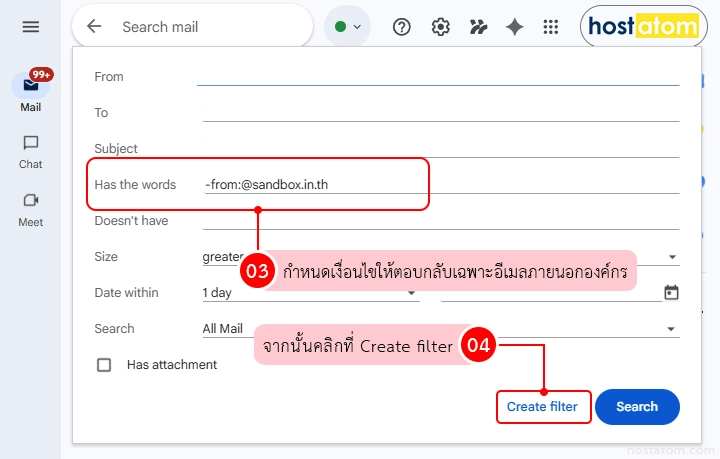
Task: Open Meet in the sidebar
Action: pyautogui.click(x=31, y=210)
